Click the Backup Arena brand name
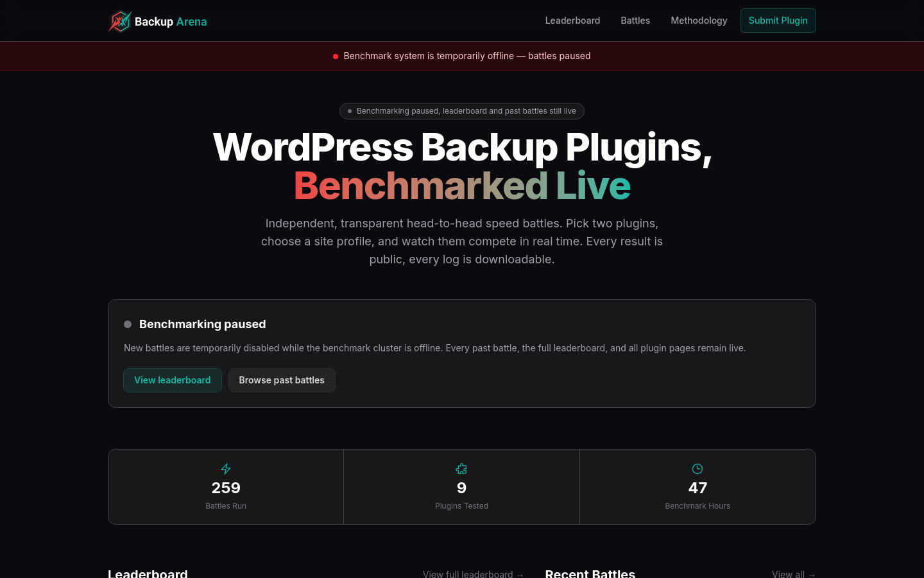The image size is (924, 578). point(171,22)
